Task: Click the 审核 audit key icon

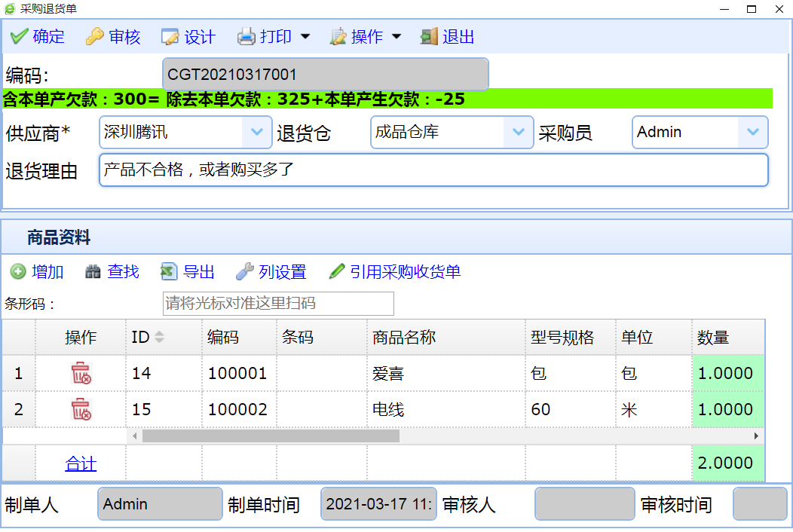Action: coord(95,37)
